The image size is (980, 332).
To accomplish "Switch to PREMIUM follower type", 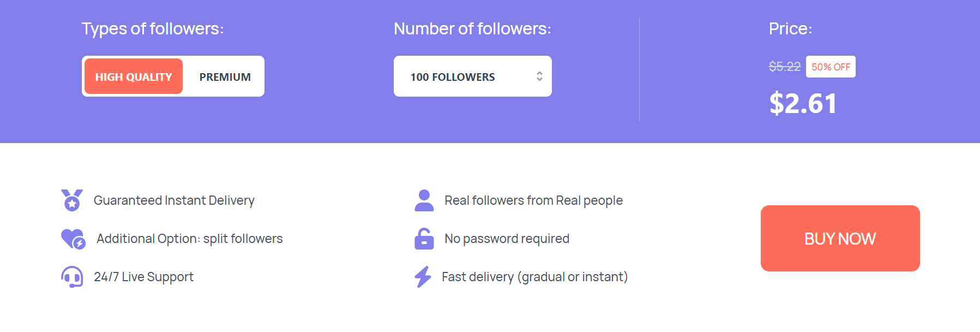I will 225,77.
